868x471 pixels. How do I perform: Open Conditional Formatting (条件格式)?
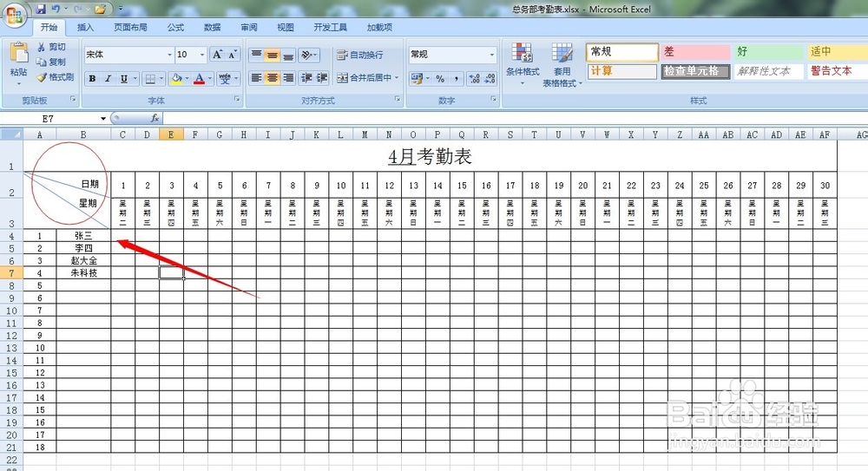[x=523, y=64]
